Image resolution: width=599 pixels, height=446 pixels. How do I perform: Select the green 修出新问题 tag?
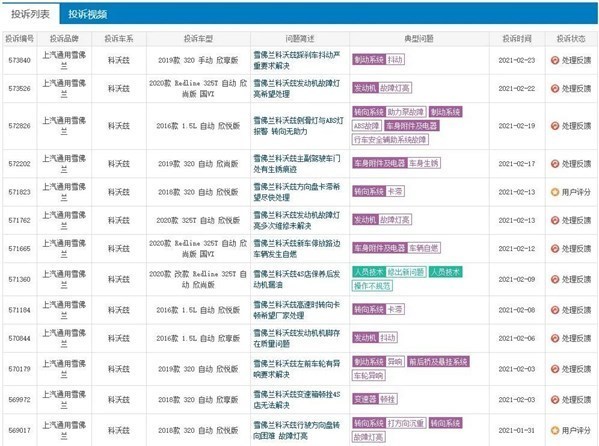(x=406, y=272)
